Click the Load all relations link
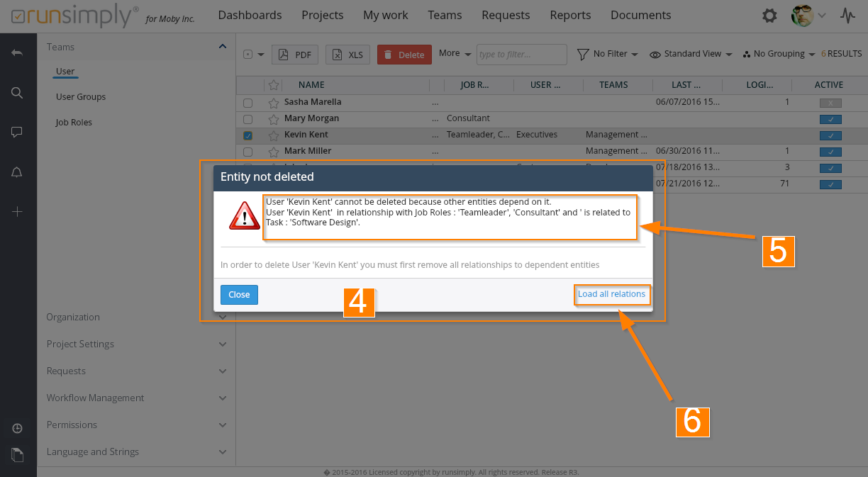Viewport: 868px width, 477px height. click(x=611, y=294)
